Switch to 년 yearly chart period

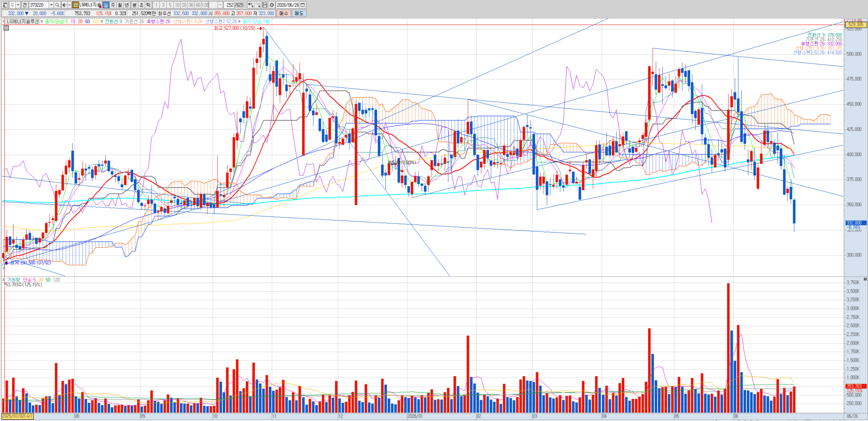pyautogui.click(x=127, y=5)
